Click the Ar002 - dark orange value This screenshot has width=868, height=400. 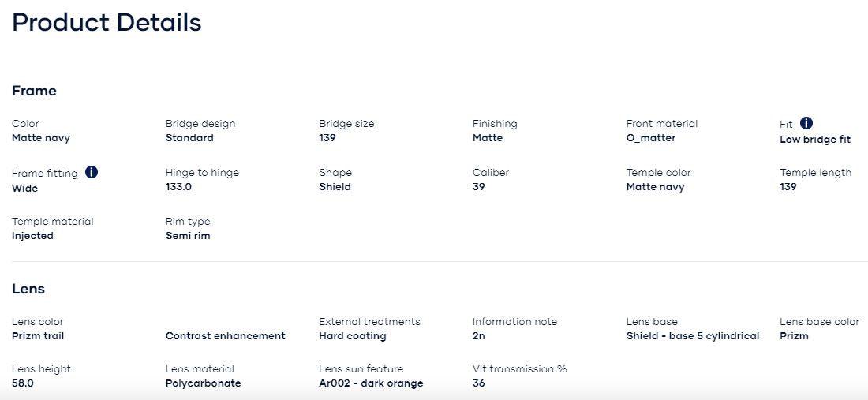click(x=371, y=383)
